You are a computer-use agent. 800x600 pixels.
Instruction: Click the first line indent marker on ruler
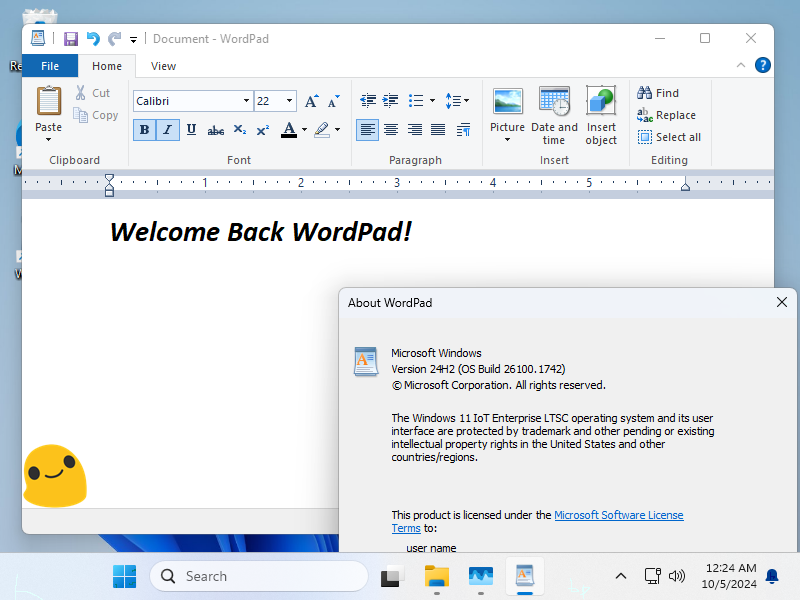(109, 179)
